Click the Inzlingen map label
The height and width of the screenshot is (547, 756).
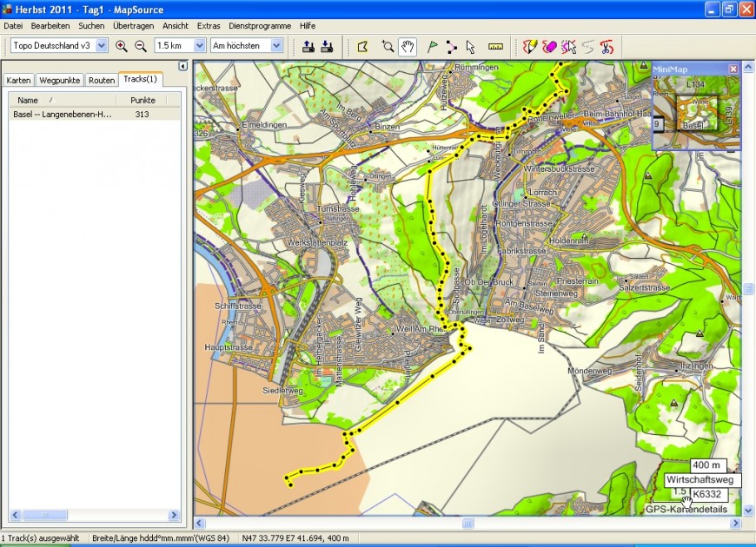click(696, 366)
